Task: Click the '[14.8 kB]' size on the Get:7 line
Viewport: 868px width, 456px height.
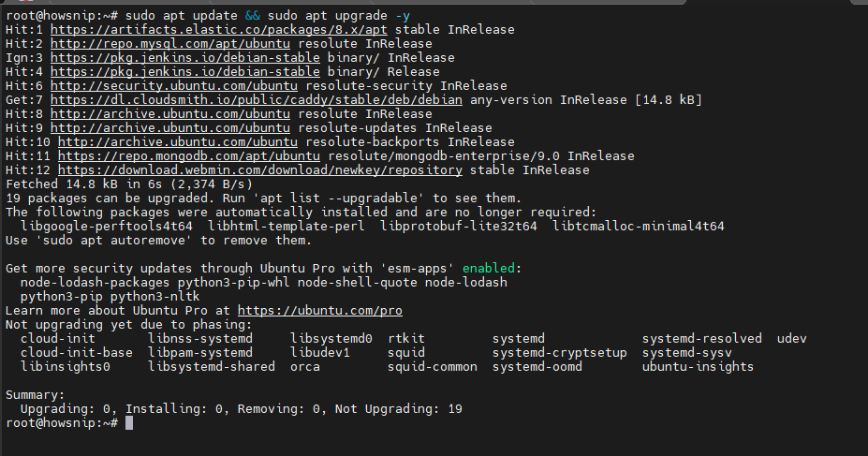Action: (x=669, y=99)
